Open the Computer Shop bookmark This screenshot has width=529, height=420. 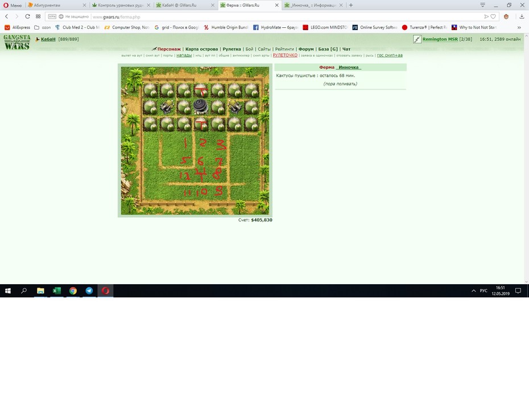[x=127, y=27]
